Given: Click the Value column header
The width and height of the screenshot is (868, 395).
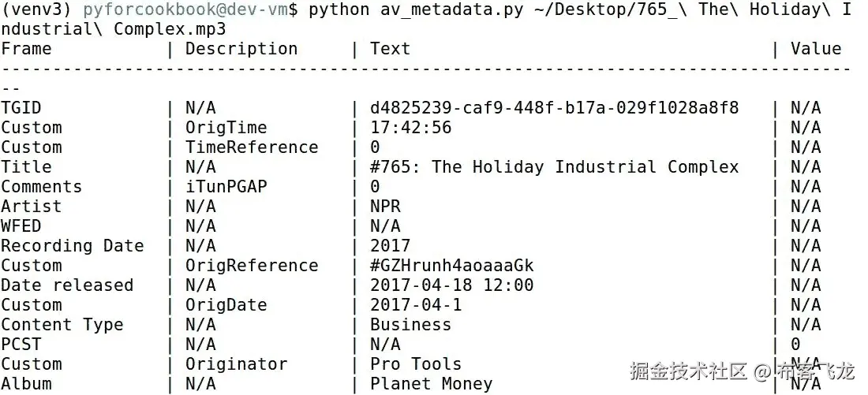Looking at the screenshot, I should (x=816, y=49).
